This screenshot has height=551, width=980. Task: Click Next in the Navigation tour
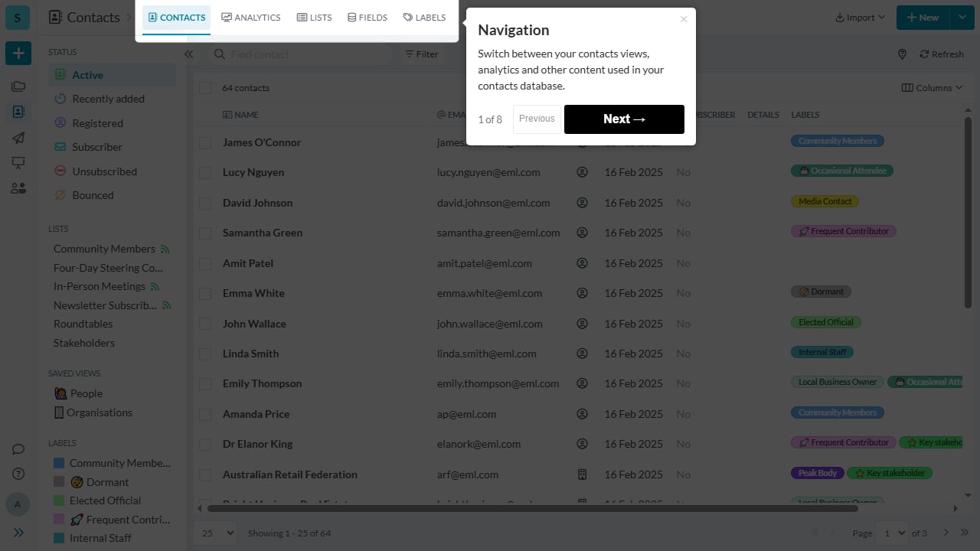pyautogui.click(x=624, y=119)
